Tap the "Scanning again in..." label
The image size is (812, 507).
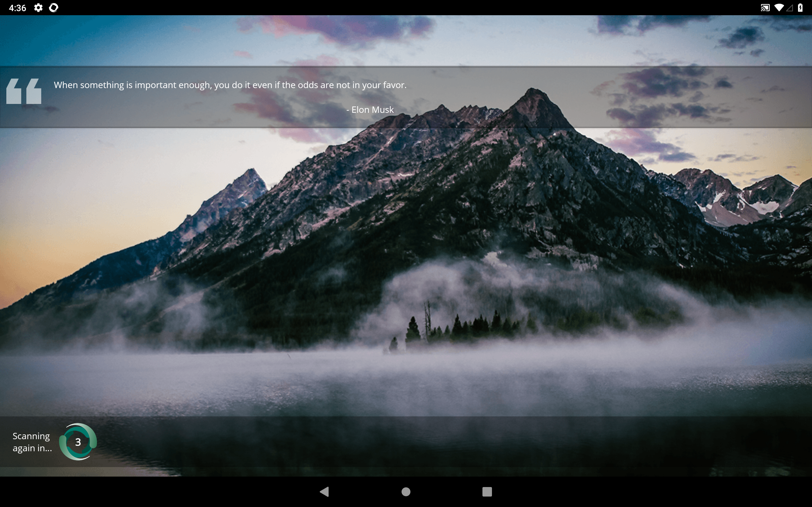[32, 442]
